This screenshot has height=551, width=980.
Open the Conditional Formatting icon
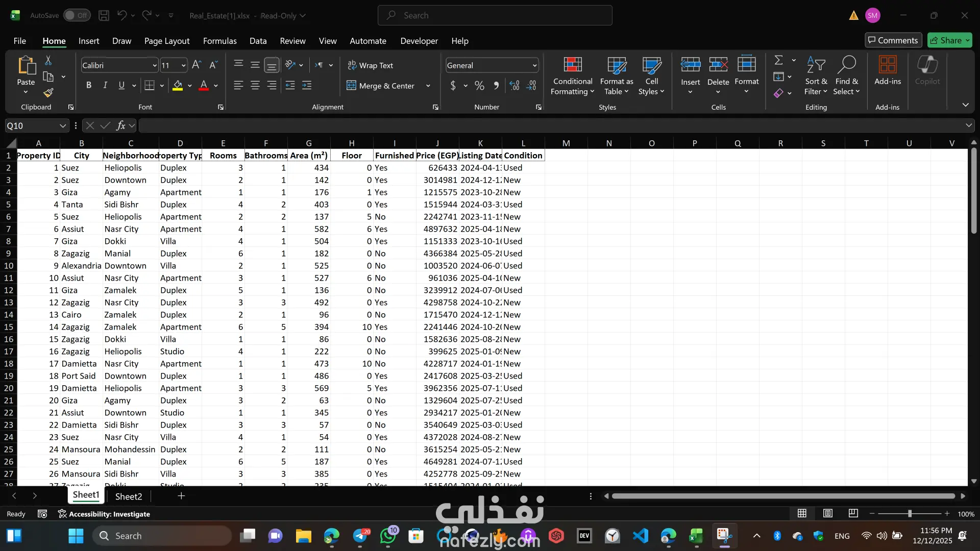[x=572, y=65]
